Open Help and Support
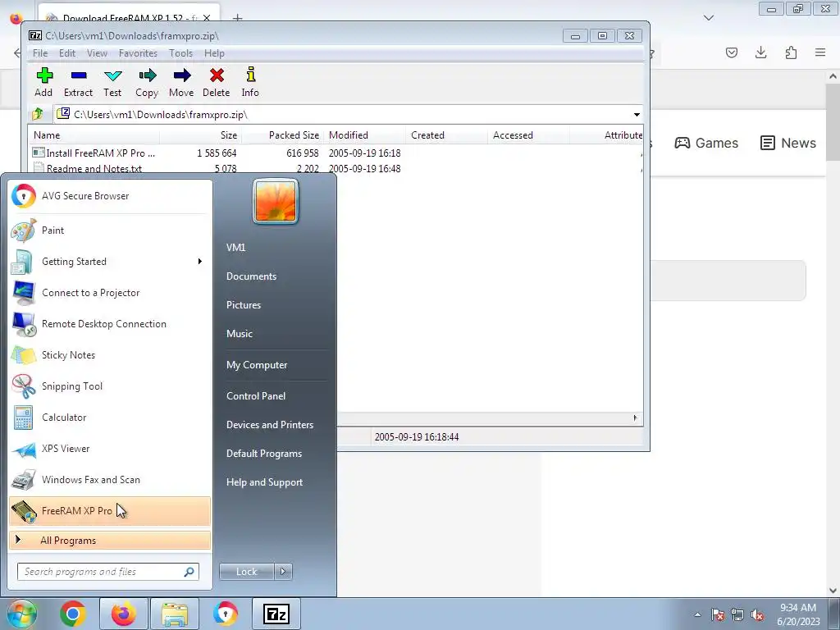The image size is (840, 630). coord(265,482)
